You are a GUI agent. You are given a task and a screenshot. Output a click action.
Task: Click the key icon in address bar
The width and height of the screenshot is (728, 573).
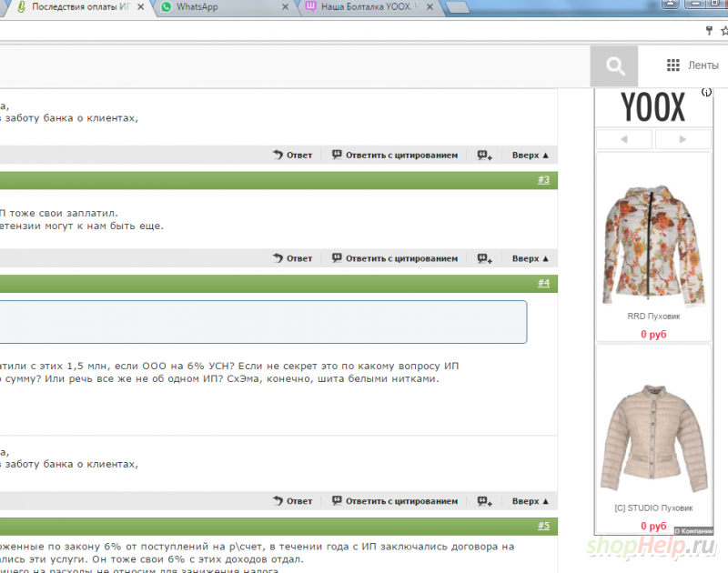coord(709,31)
